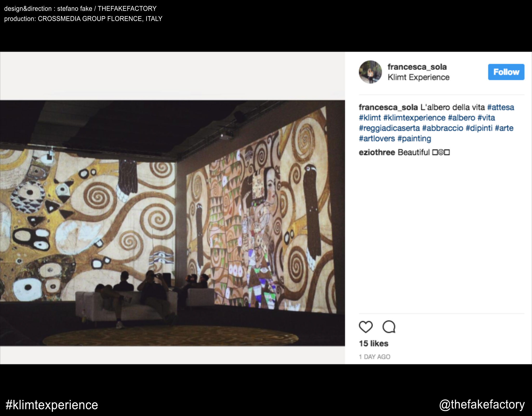Open the #dipinti hashtag
This screenshot has width=532, height=416.
[x=479, y=128]
